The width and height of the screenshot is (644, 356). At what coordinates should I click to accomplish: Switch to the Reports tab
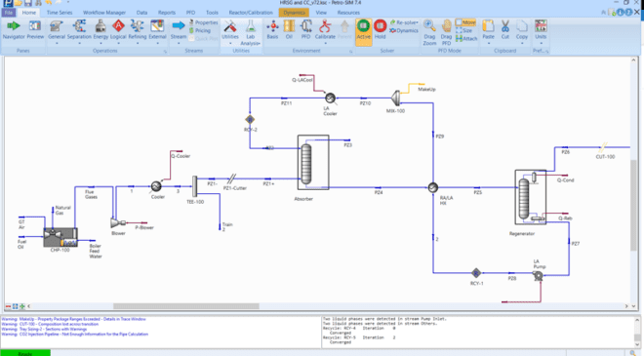coord(166,13)
